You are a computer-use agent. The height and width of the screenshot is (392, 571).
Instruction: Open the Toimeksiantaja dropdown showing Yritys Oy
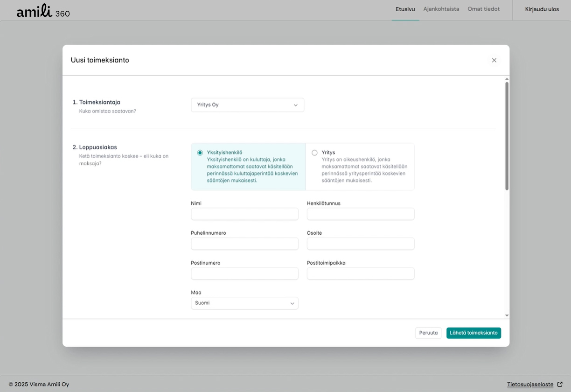[x=247, y=105]
